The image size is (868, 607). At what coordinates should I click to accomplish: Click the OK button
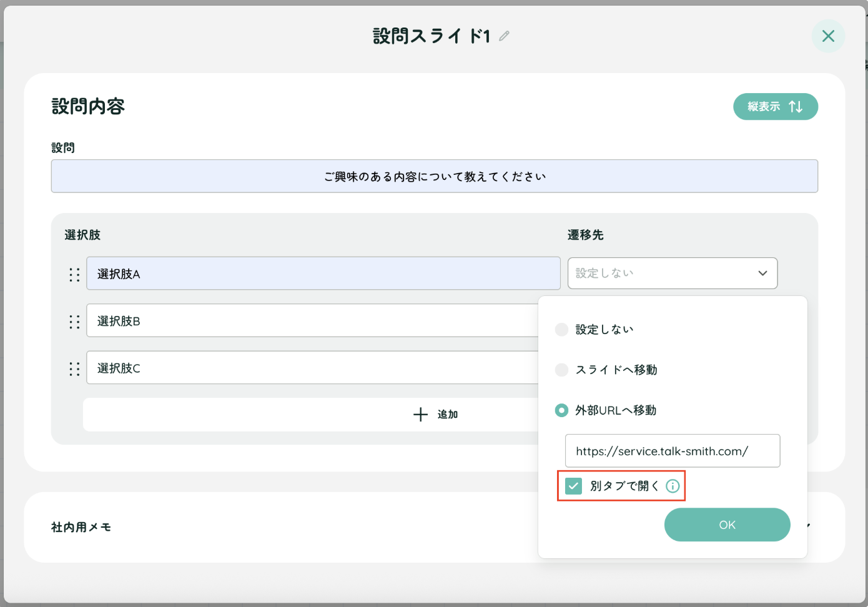[727, 525]
